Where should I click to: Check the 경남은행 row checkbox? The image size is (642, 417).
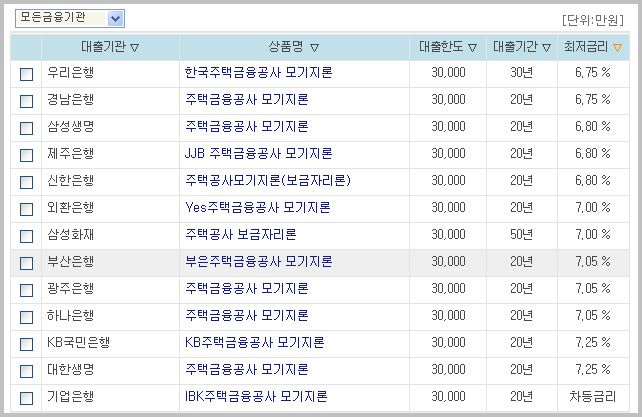point(27,101)
